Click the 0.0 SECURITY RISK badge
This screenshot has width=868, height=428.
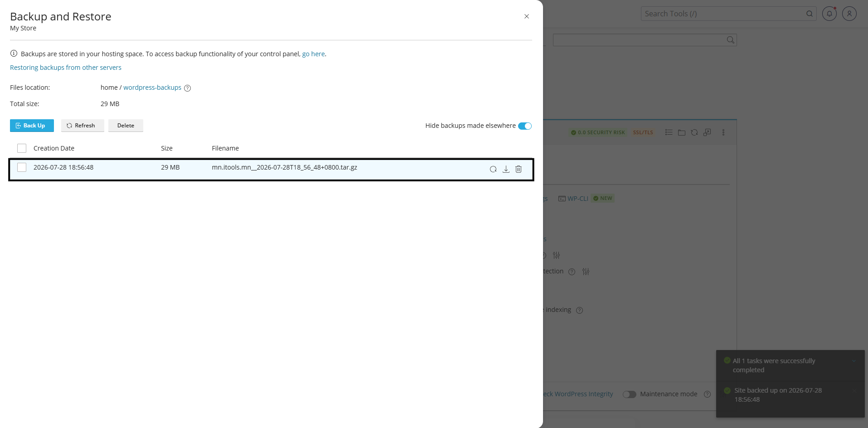[x=598, y=132]
